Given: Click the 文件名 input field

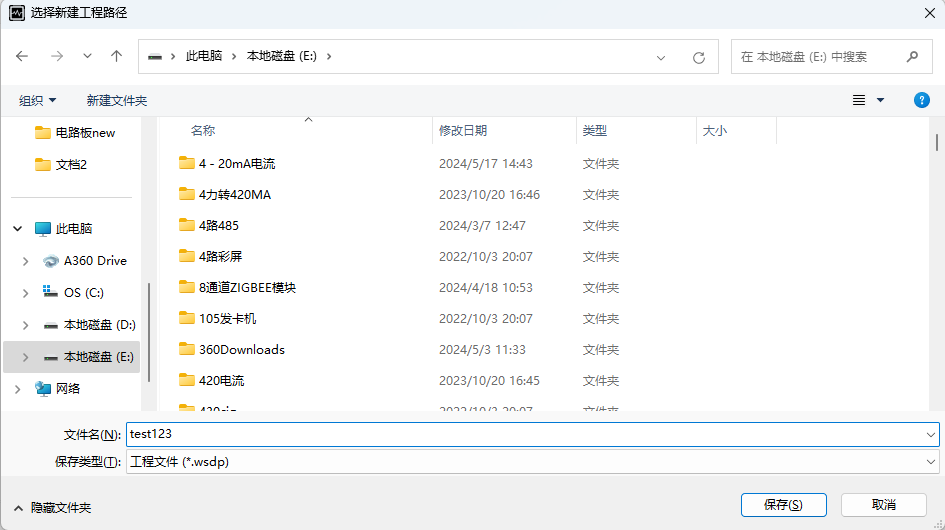Looking at the screenshot, I should coord(524,435).
